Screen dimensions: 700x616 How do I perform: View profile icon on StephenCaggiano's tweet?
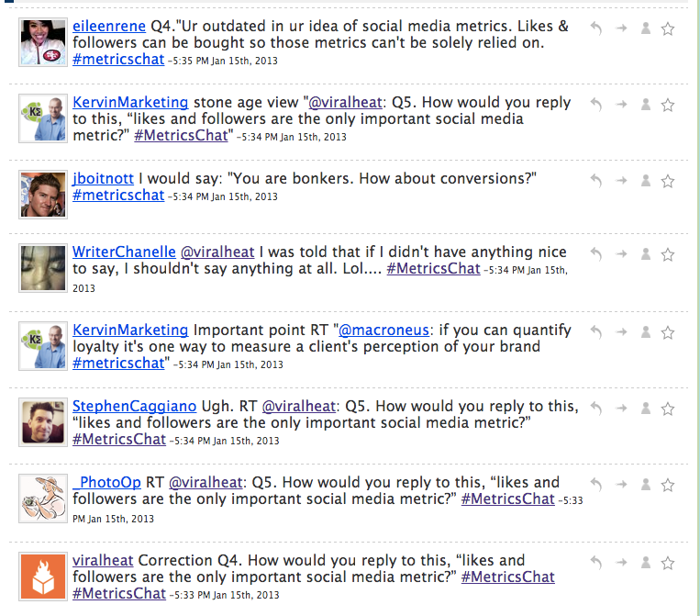point(645,409)
